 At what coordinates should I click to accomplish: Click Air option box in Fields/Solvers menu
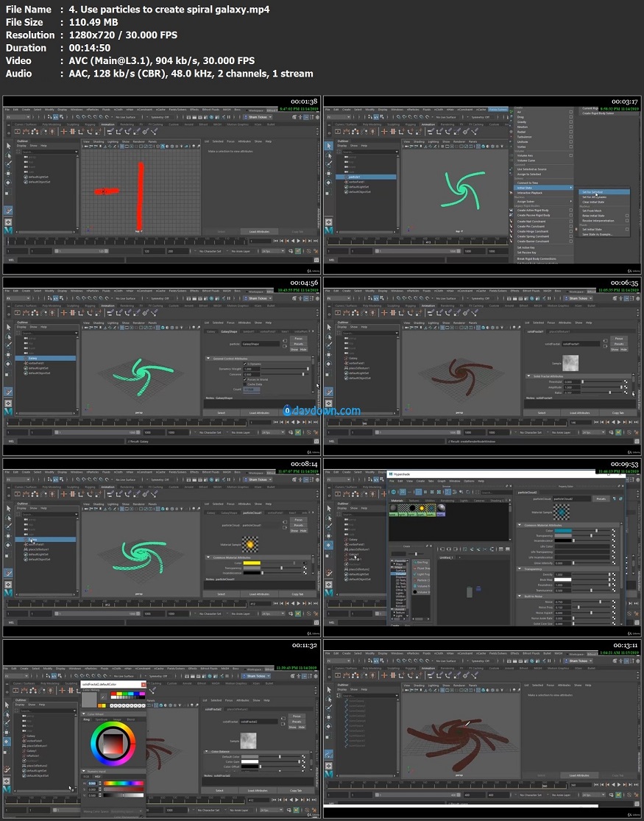pos(570,112)
